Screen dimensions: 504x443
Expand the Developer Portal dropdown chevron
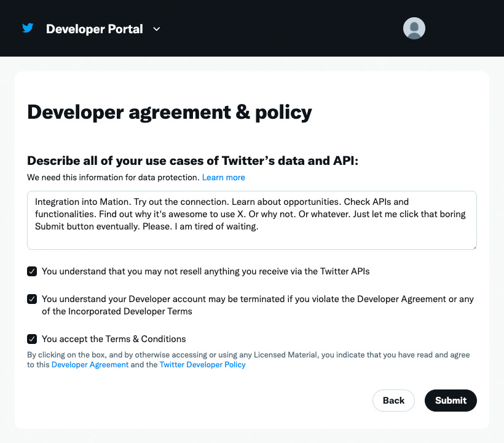point(157,29)
